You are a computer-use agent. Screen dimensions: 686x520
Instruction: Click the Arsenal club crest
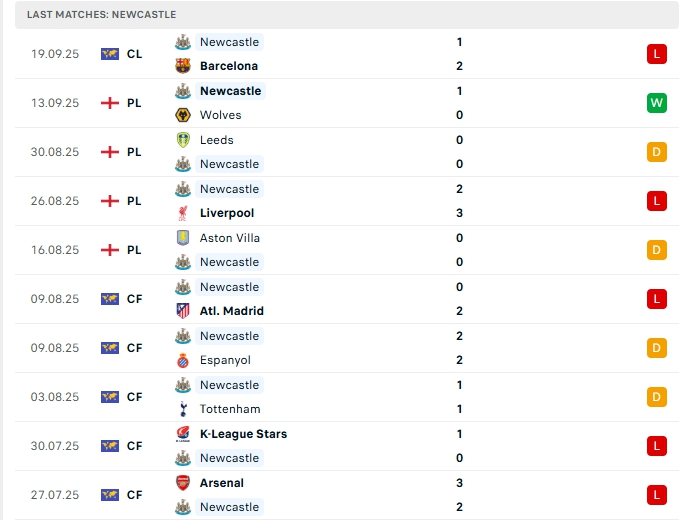pyautogui.click(x=183, y=483)
